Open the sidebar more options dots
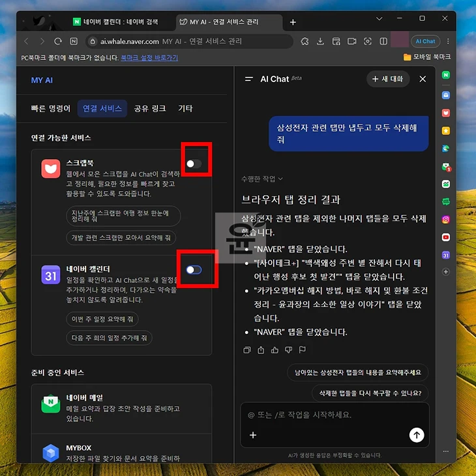Screen dimensions: 476x476 445,451
